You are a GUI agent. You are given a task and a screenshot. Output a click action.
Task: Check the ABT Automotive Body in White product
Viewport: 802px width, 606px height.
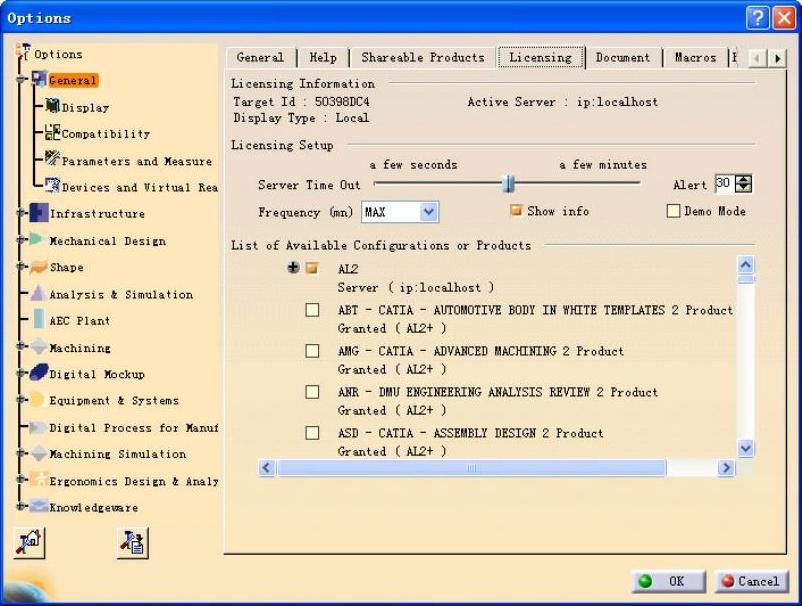click(312, 310)
